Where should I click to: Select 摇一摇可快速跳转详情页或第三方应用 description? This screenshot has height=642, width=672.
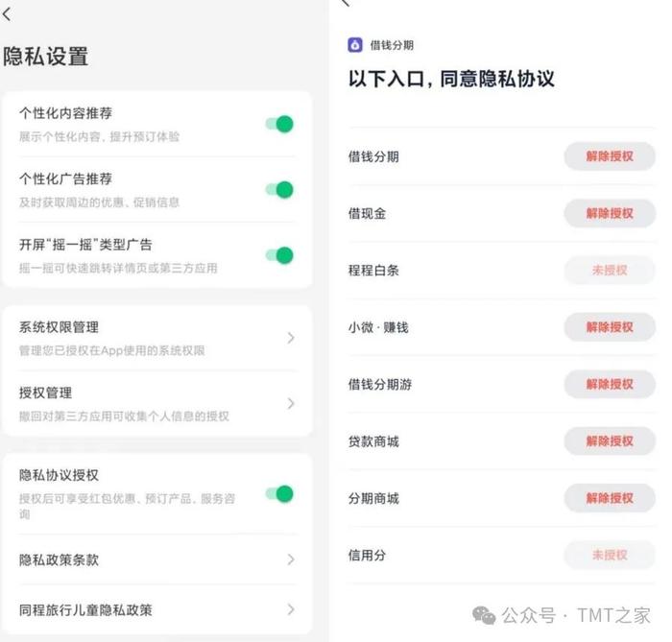pyautogui.click(x=118, y=268)
